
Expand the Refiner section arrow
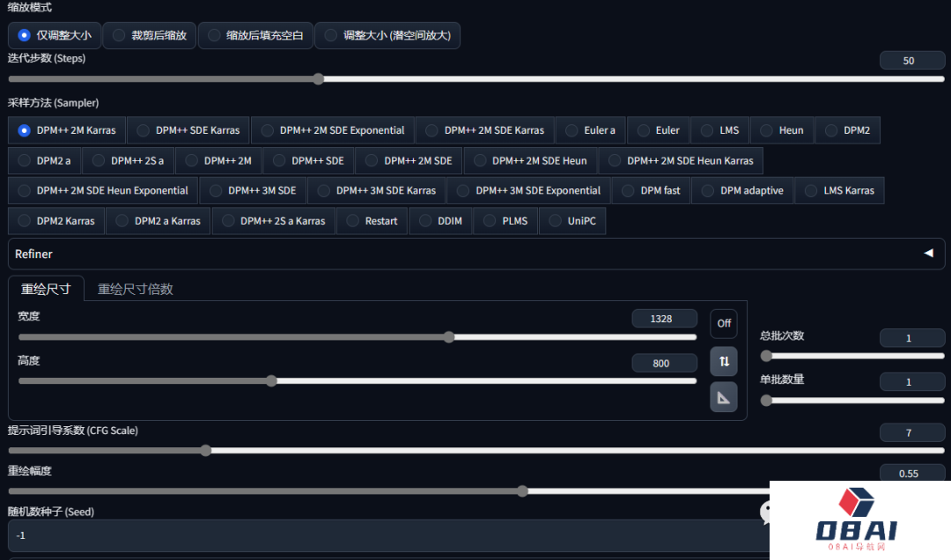(x=927, y=254)
